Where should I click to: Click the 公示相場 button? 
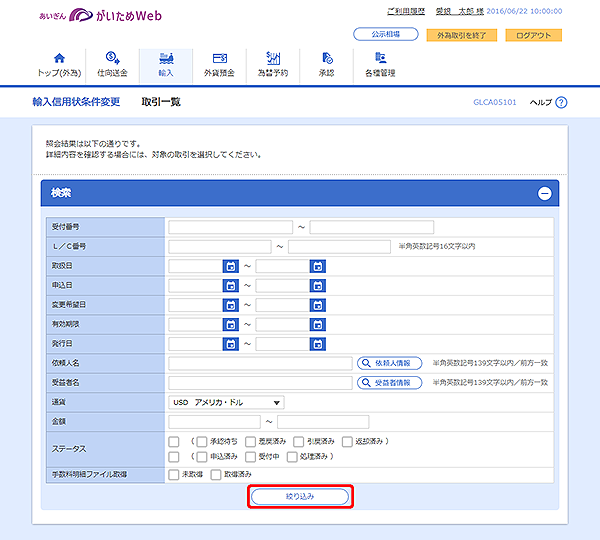click(386, 34)
